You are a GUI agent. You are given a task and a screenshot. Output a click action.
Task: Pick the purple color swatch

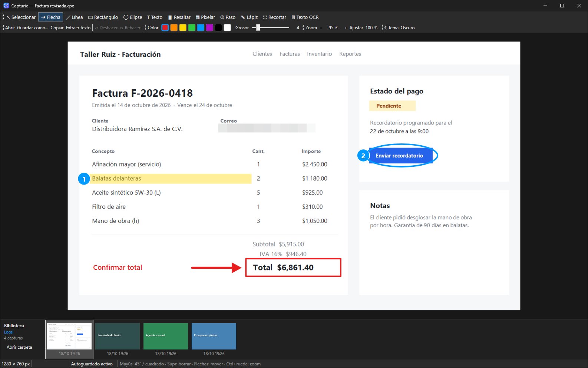(209, 28)
